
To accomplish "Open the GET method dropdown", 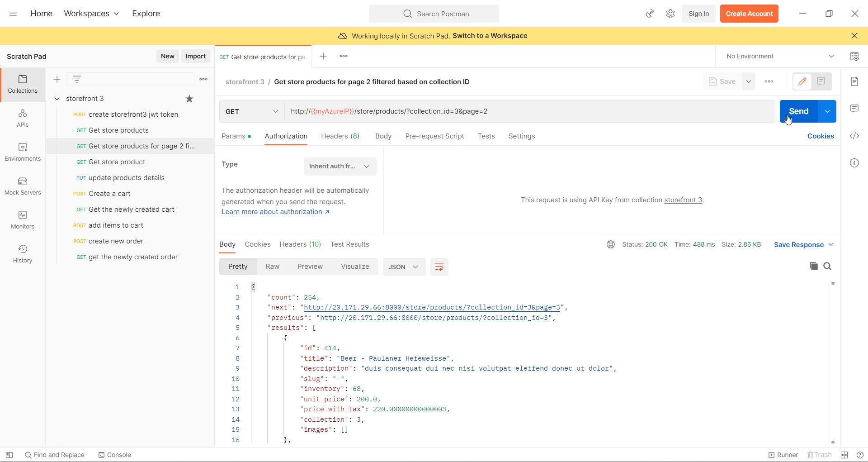I will tap(252, 111).
